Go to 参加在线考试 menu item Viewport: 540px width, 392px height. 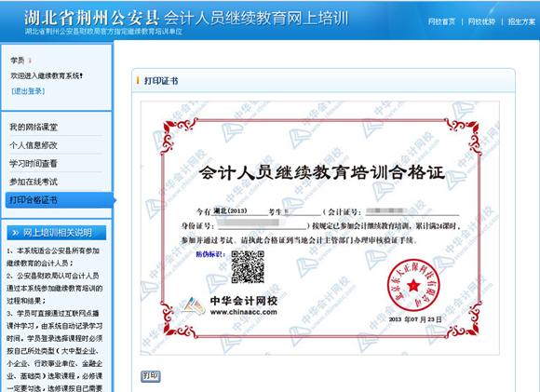pos(34,182)
